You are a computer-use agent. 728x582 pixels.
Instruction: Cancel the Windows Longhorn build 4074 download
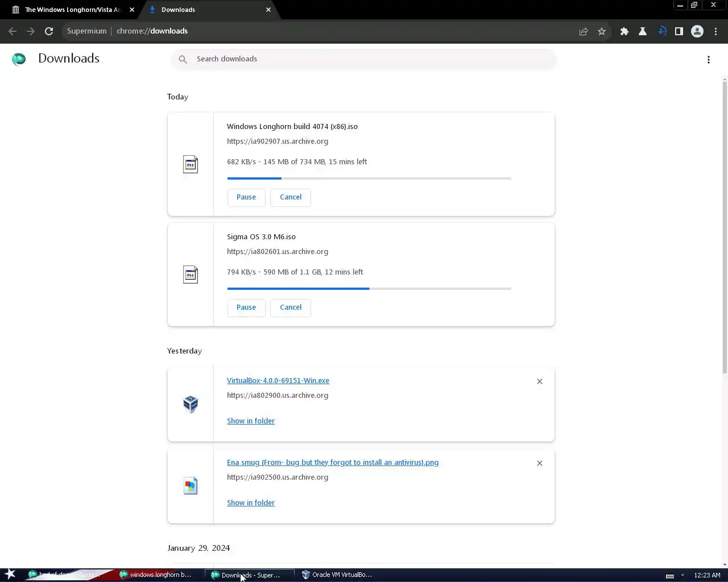click(x=291, y=197)
